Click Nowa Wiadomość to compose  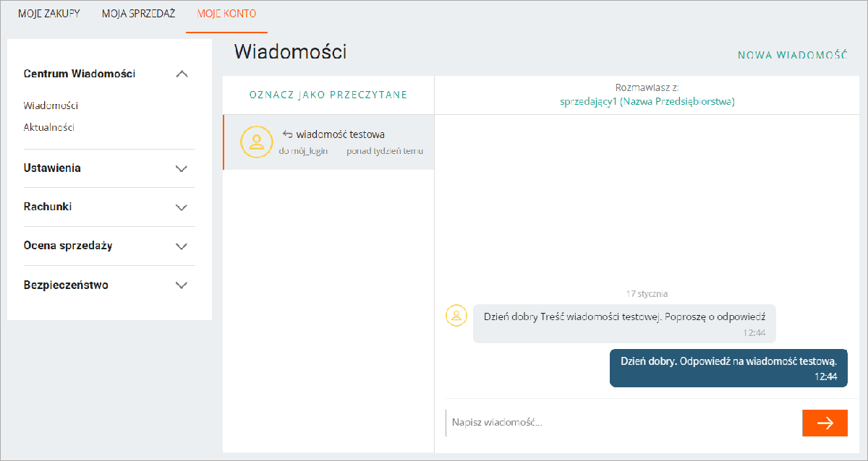pyautogui.click(x=792, y=55)
